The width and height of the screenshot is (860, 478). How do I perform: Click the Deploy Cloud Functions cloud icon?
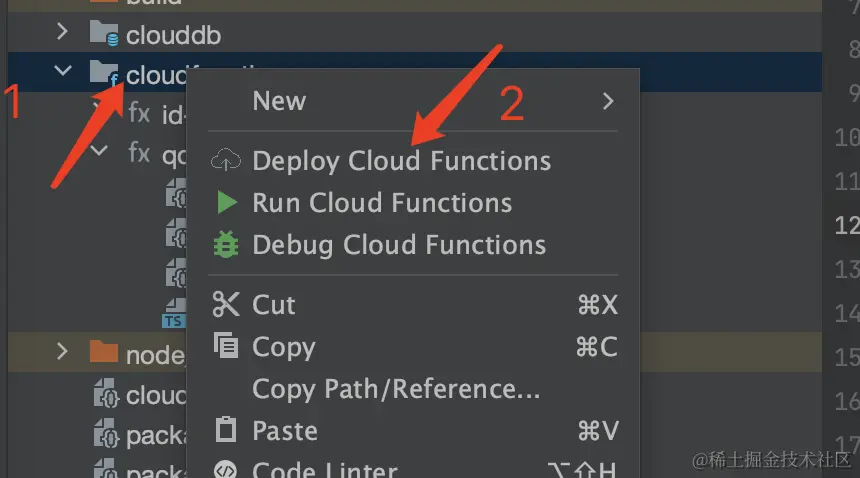click(227, 160)
